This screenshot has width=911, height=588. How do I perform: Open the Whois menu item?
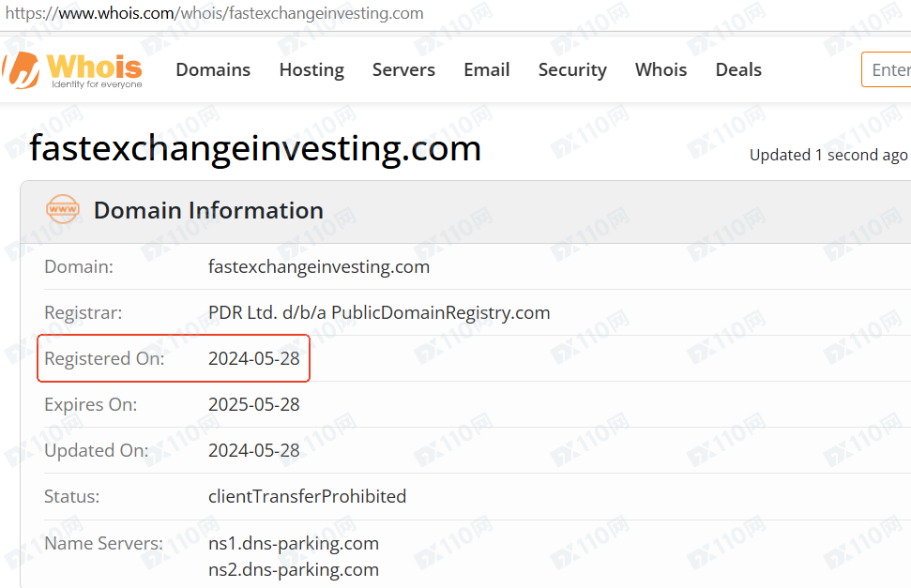pyautogui.click(x=660, y=69)
